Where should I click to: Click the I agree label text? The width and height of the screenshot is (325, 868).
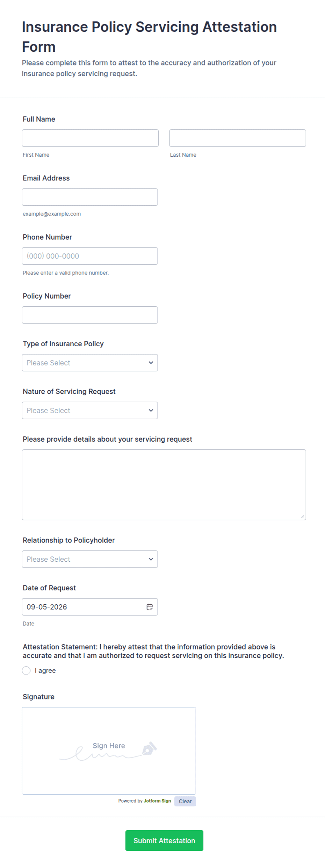pos(45,670)
